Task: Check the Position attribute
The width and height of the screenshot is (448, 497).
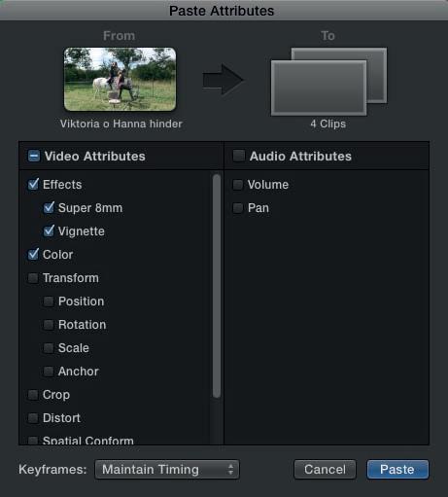Action: click(x=49, y=302)
